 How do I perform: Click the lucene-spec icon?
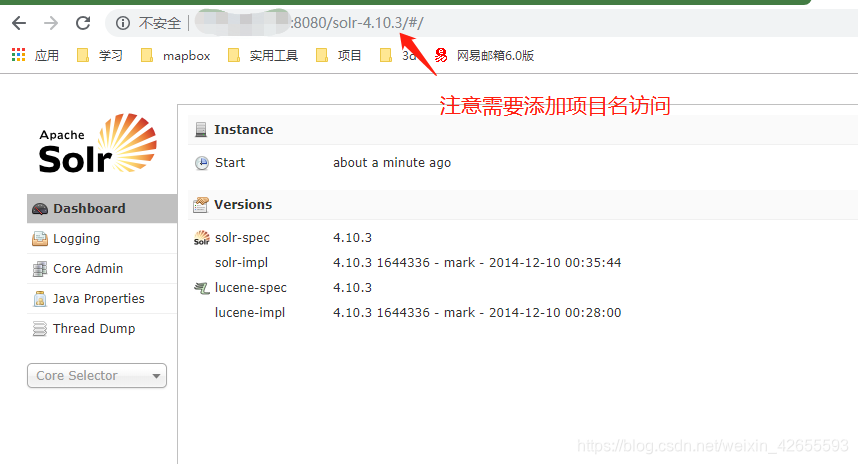click(x=202, y=288)
